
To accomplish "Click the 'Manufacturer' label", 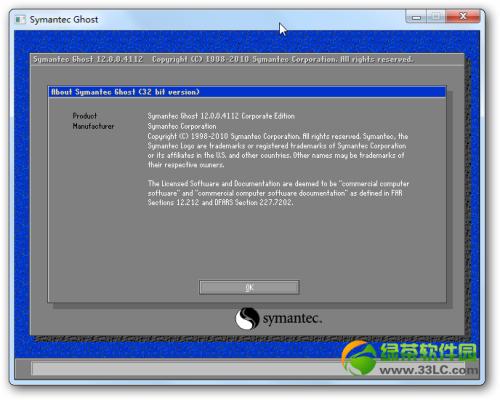I will (x=93, y=126).
